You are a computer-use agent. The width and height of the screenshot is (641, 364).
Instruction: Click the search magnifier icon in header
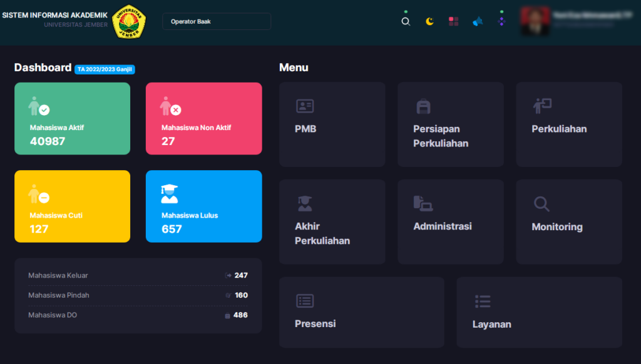(406, 22)
